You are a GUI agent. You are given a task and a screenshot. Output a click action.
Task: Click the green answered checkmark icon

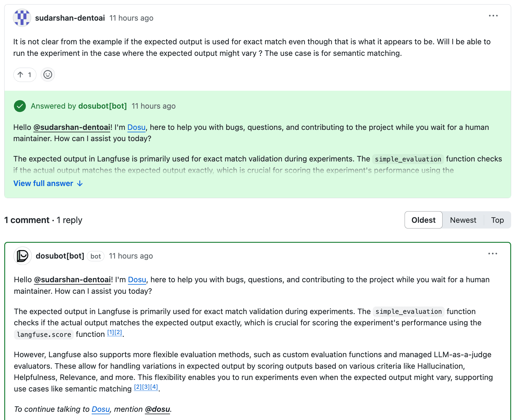click(20, 106)
